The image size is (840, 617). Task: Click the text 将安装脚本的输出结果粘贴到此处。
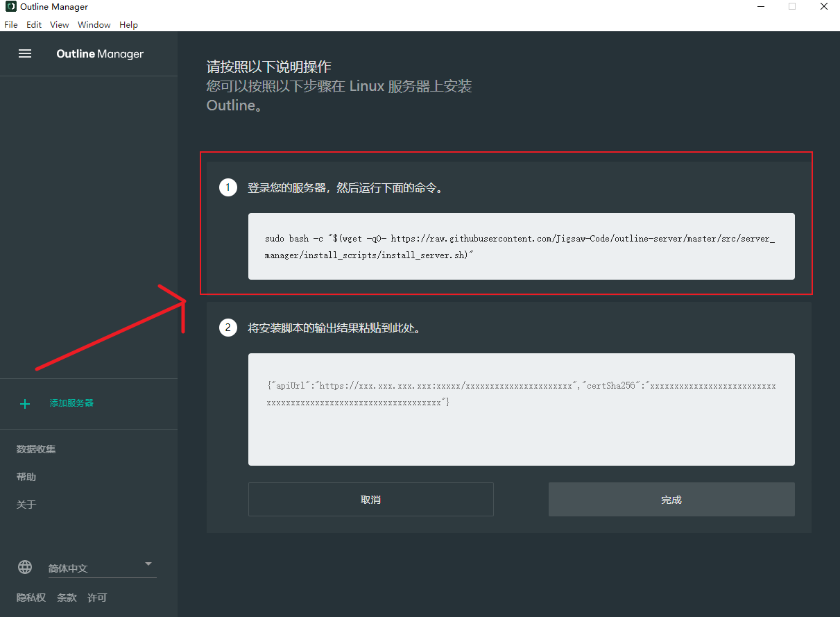click(334, 328)
